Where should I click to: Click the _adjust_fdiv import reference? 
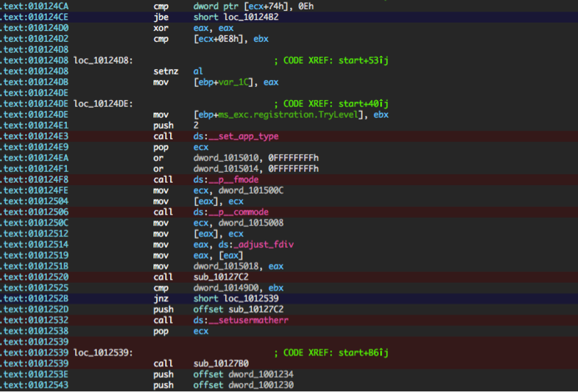[x=263, y=244]
